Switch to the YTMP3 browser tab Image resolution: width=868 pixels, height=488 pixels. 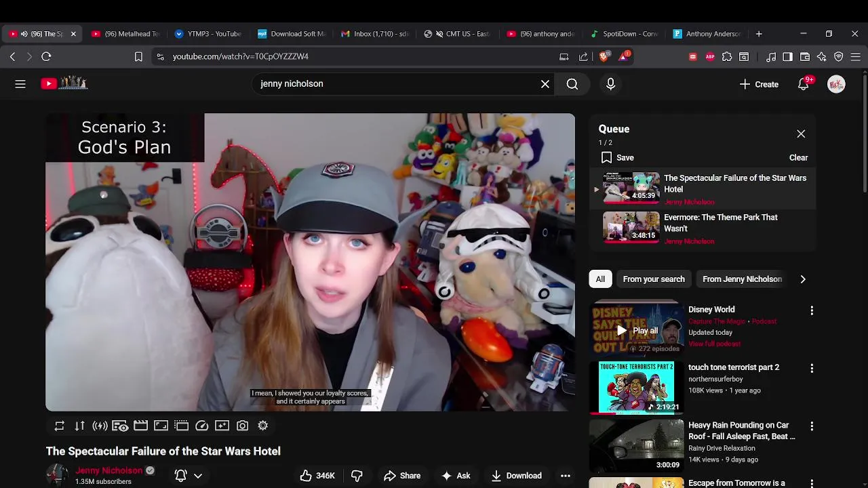[x=208, y=34]
